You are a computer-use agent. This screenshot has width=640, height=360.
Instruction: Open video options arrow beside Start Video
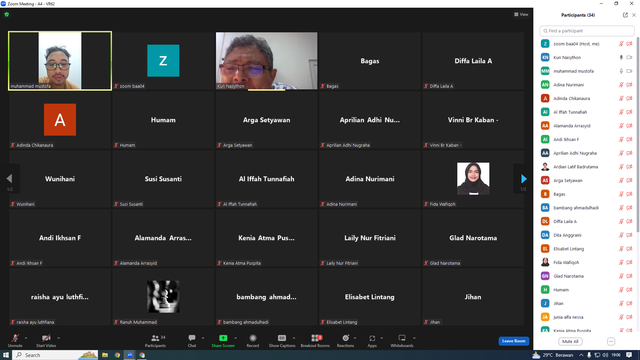[58, 338]
